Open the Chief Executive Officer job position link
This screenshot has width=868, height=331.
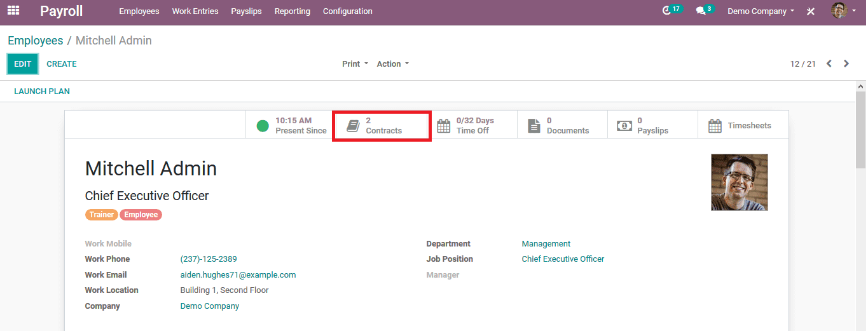click(x=563, y=259)
